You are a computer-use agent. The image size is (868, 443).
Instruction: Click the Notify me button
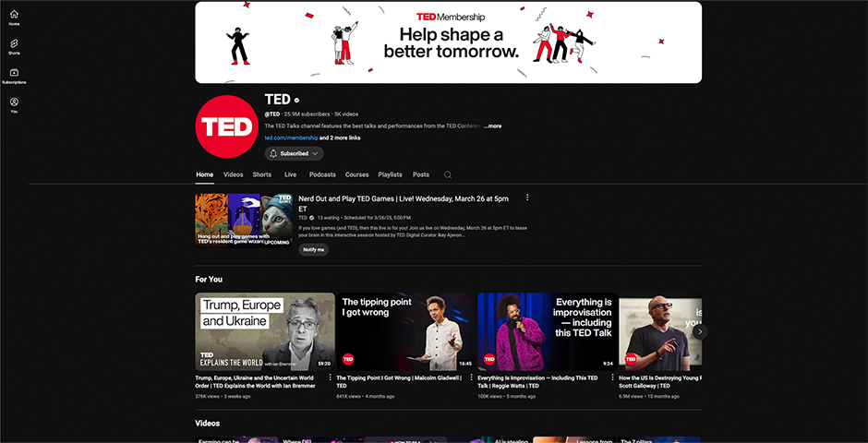point(313,249)
